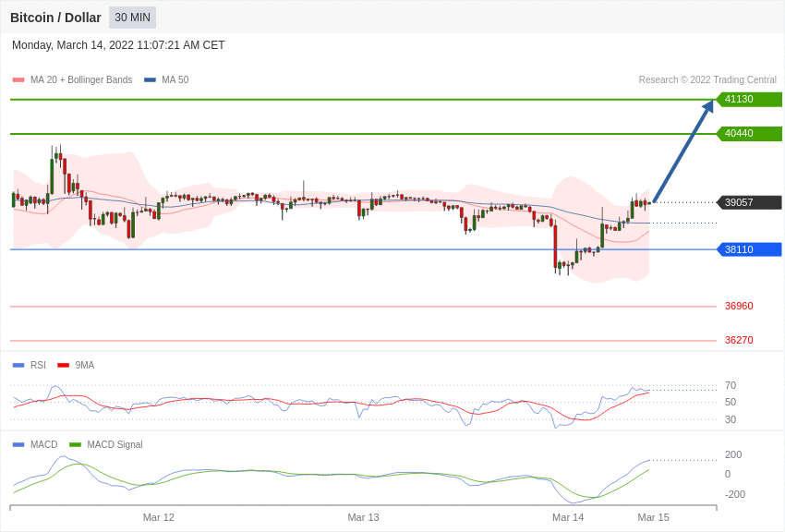This screenshot has height=532, width=785.
Task: Click the RSI legend label
Action: tap(38, 365)
